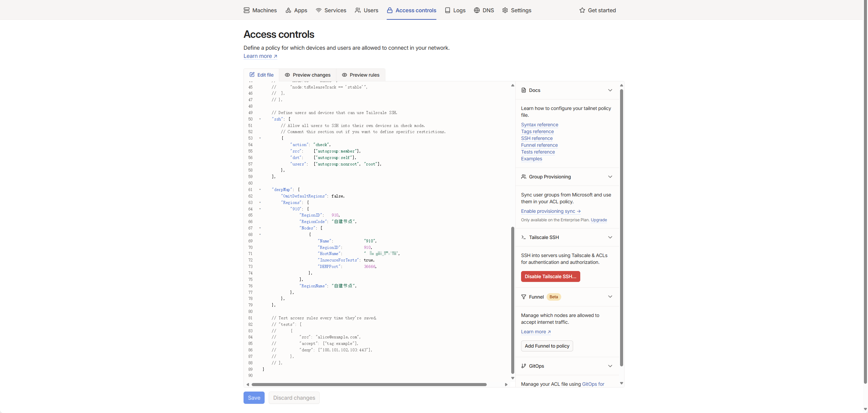Click the Settings gear icon
868x413 pixels.
pos(505,10)
